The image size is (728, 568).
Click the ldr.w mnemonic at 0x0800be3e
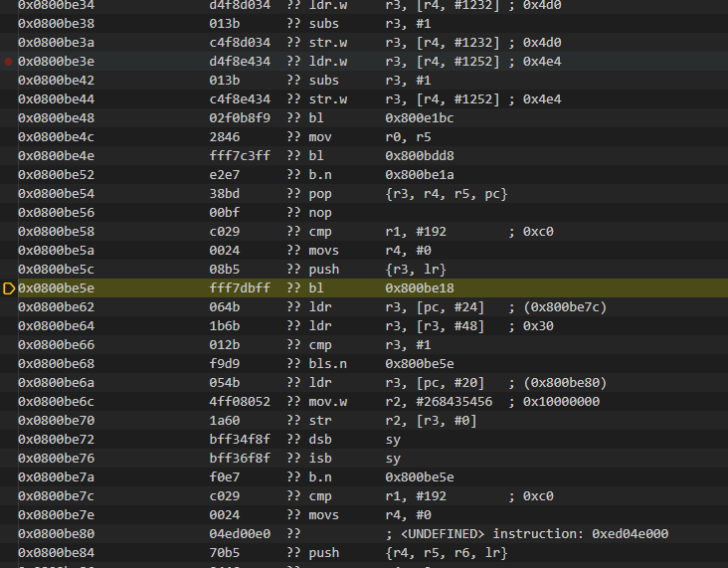(x=328, y=62)
